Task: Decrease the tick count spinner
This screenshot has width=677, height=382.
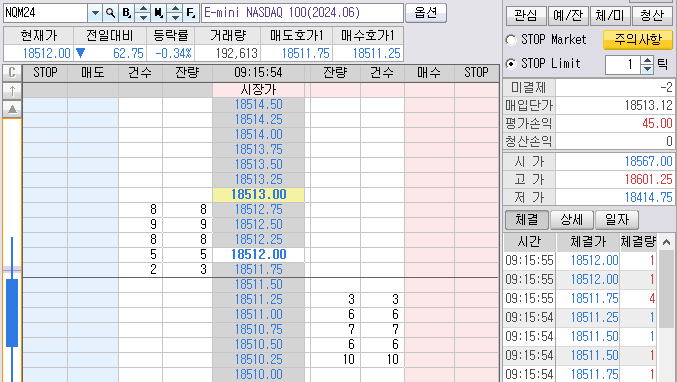Action: (x=647, y=69)
